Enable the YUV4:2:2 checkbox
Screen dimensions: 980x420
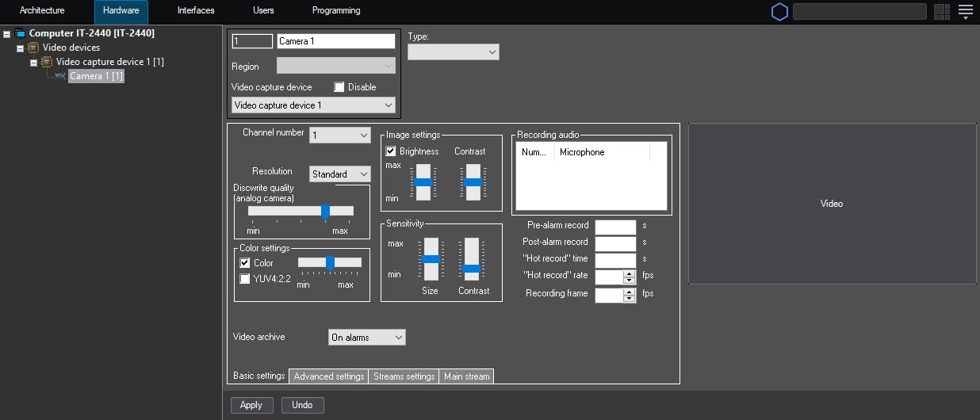click(x=245, y=279)
